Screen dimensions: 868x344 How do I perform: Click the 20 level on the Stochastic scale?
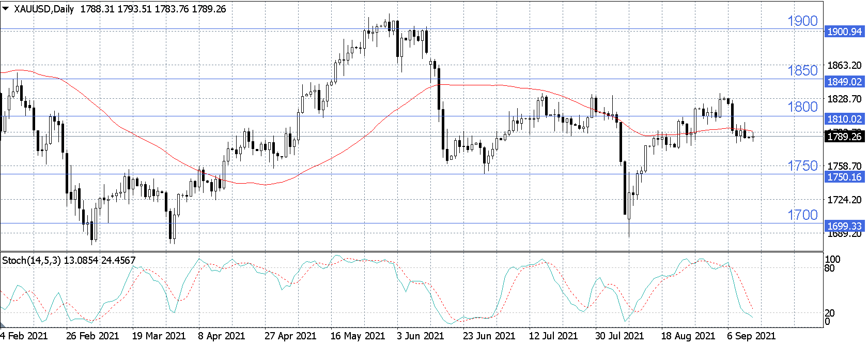830,313
